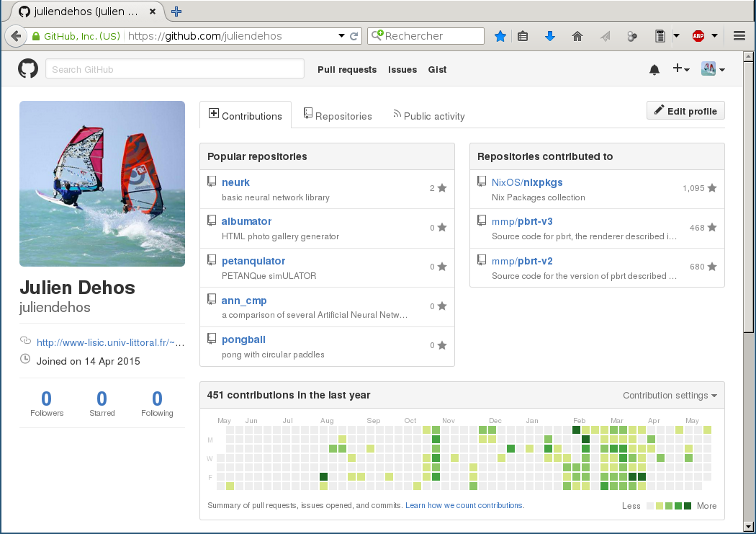Open the Adblock Plus dropdown arrow

click(714, 36)
